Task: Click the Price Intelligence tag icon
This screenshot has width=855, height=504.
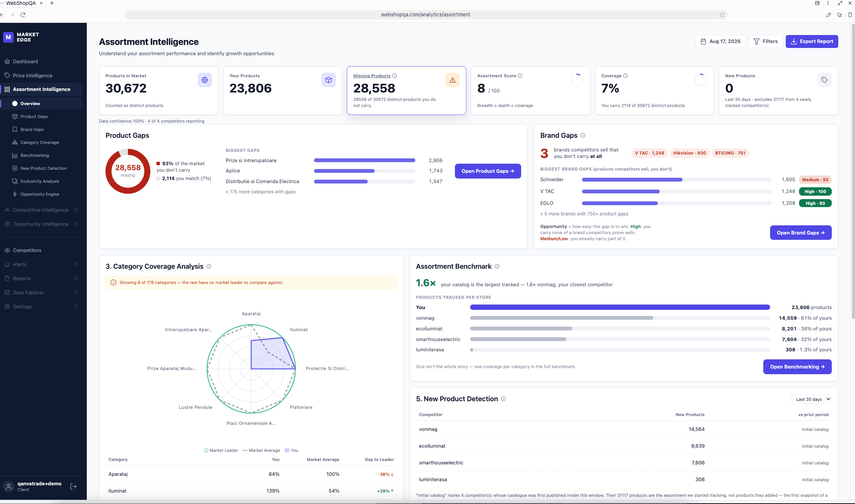Action: coord(7,75)
